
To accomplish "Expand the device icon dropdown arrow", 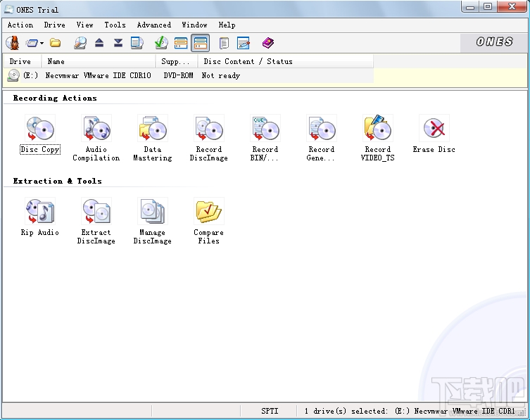I will [42, 43].
